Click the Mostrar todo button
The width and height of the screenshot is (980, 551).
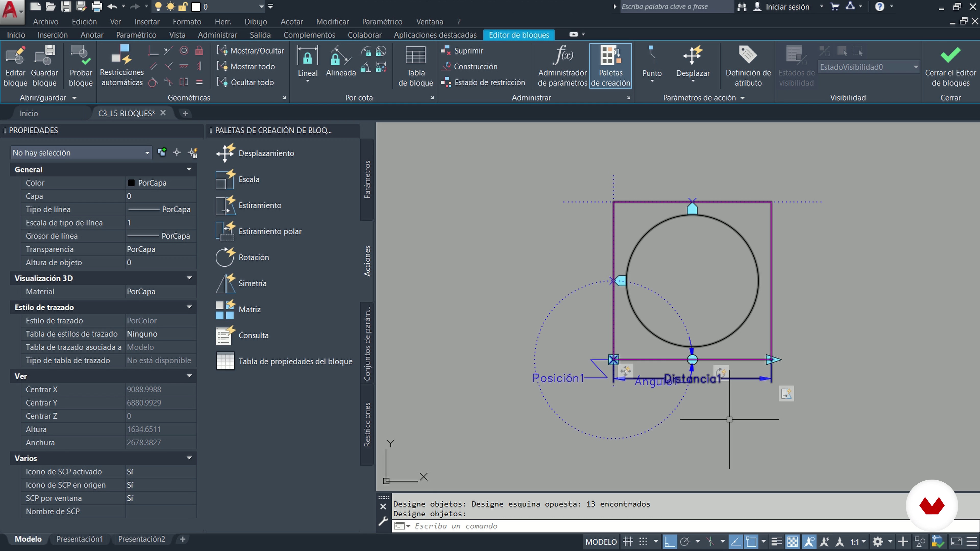click(x=246, y=67)
